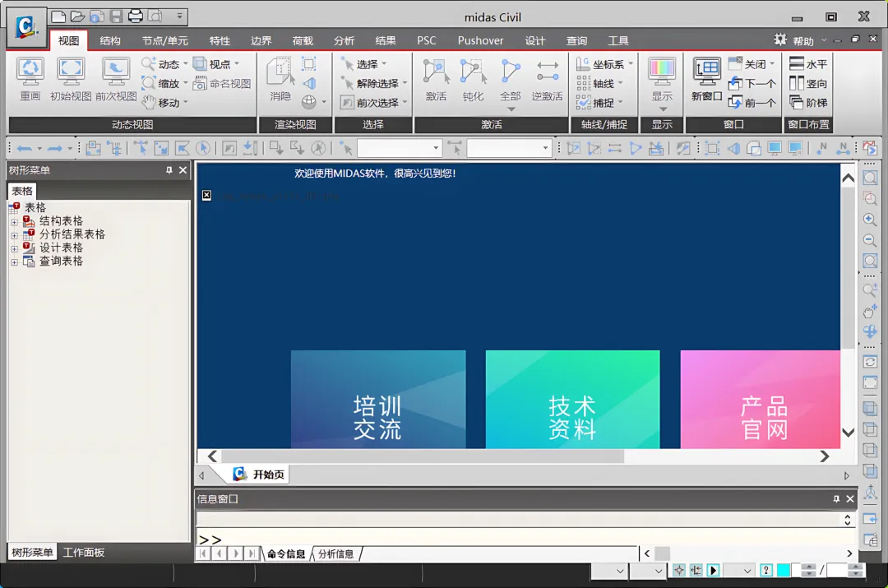Viewport: 888px width, 588px height.
Task: Click the Previous View (前次视图) icon
Action: click(116, 79)
